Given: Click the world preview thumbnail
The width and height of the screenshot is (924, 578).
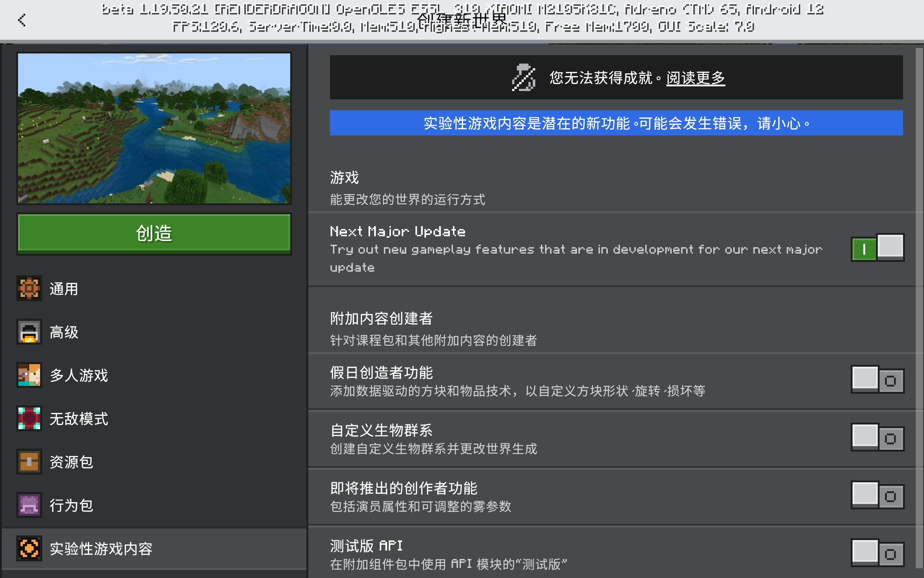Looking at the screenshot, I should (154, 128).
